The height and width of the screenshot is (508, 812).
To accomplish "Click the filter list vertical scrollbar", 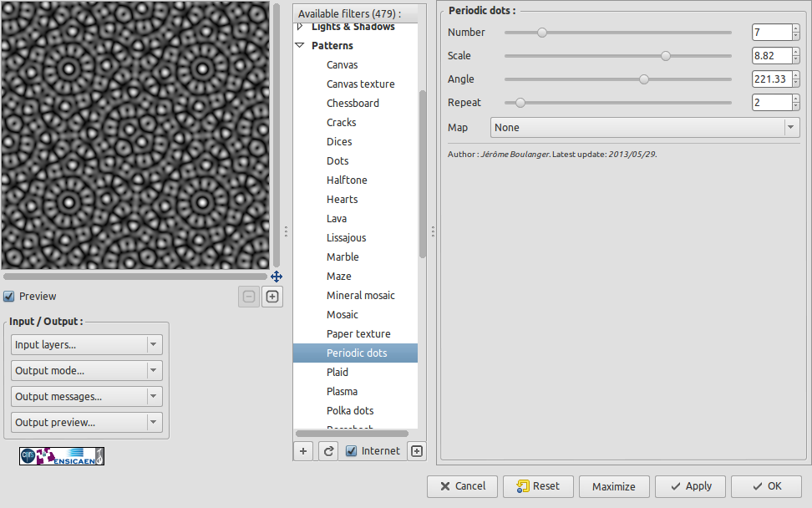I will (x=423, y=174).
